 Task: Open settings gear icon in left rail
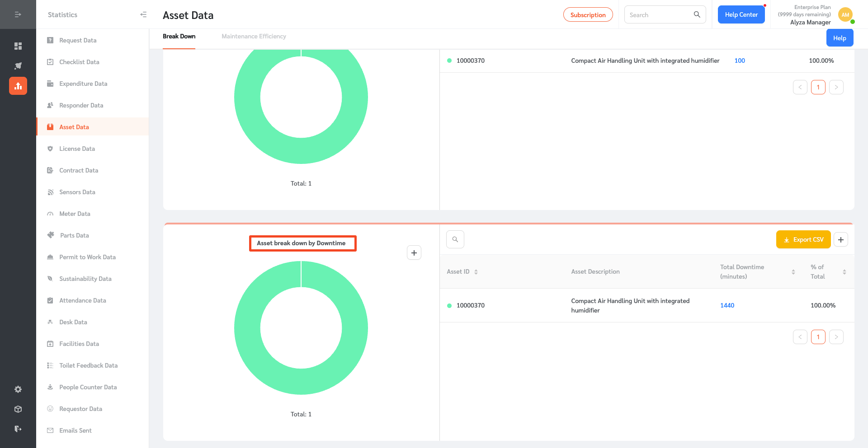pyautogui.click(x=18, y=389)
